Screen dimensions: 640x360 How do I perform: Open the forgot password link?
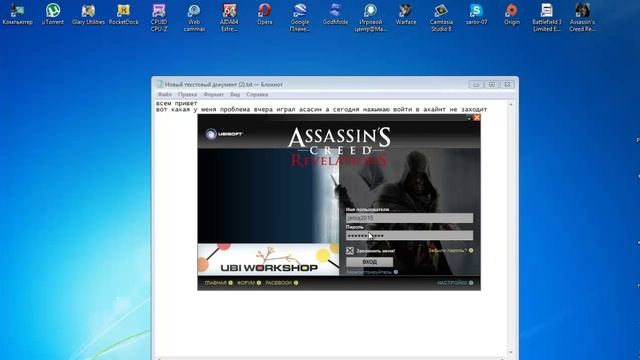pyautogui.click(x=451, y=250)
